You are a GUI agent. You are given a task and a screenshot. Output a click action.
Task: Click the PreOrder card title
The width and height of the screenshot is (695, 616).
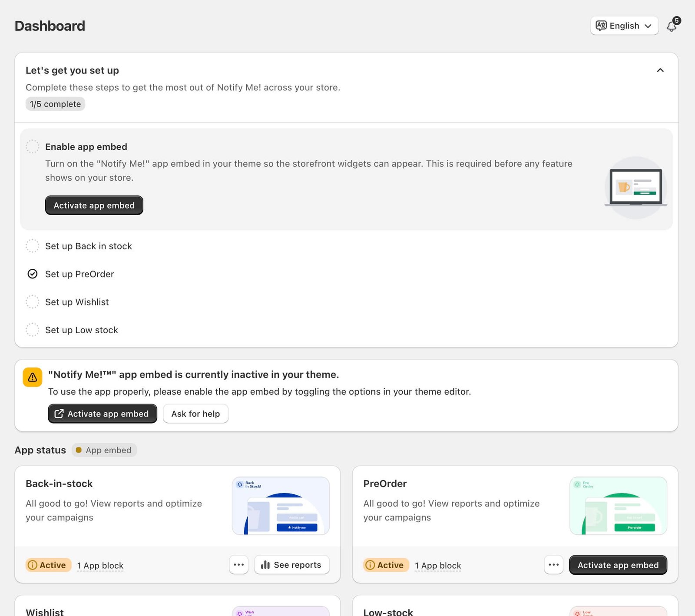coord(385,484)
